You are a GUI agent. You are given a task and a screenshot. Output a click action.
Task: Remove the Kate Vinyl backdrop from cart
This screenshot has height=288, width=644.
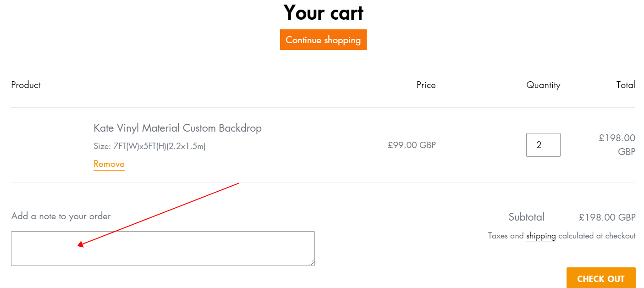coord(109,164)
